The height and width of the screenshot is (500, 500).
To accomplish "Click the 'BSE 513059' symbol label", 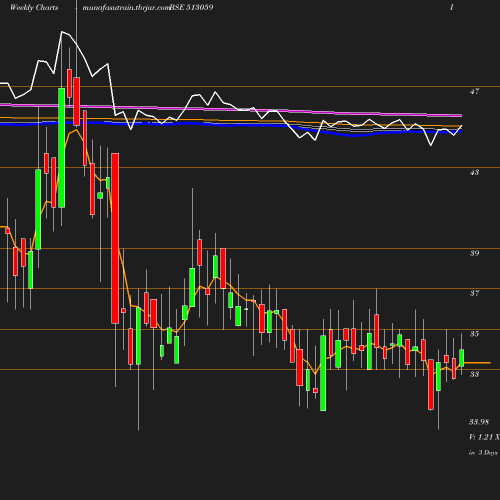I will [192, 7].
